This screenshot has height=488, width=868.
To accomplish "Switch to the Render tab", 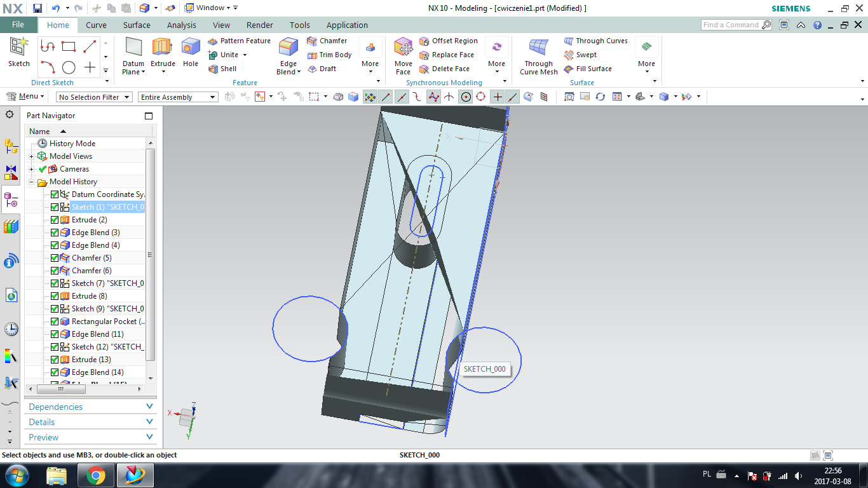I will coord(259,25).
